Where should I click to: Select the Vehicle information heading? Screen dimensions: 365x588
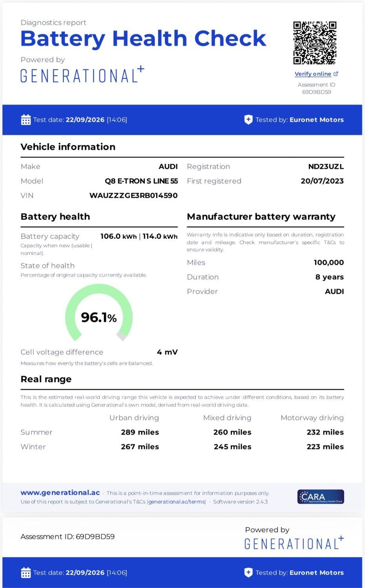click(68, 147)
